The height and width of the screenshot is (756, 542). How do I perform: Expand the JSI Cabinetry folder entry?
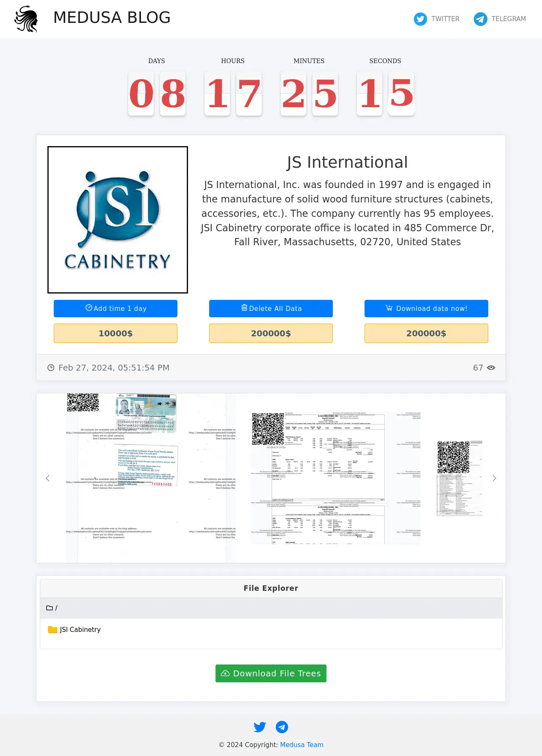[x=80, y=630]
